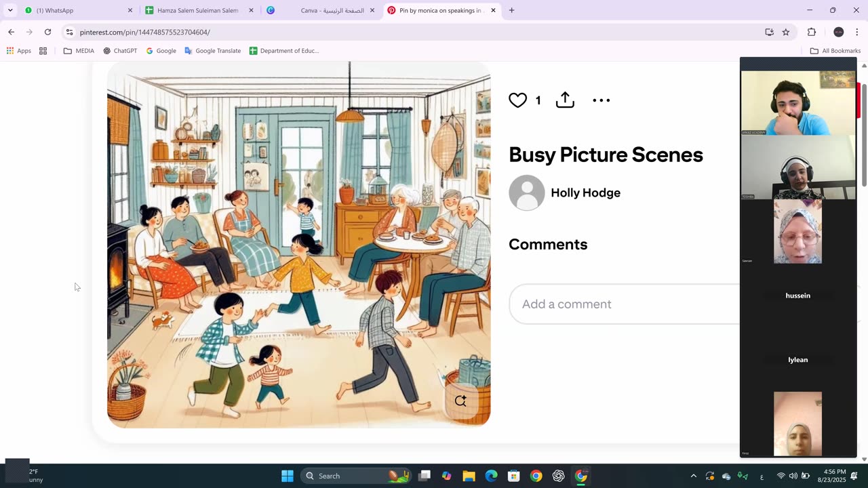Open the Google bookmark

tap(161, 51)
